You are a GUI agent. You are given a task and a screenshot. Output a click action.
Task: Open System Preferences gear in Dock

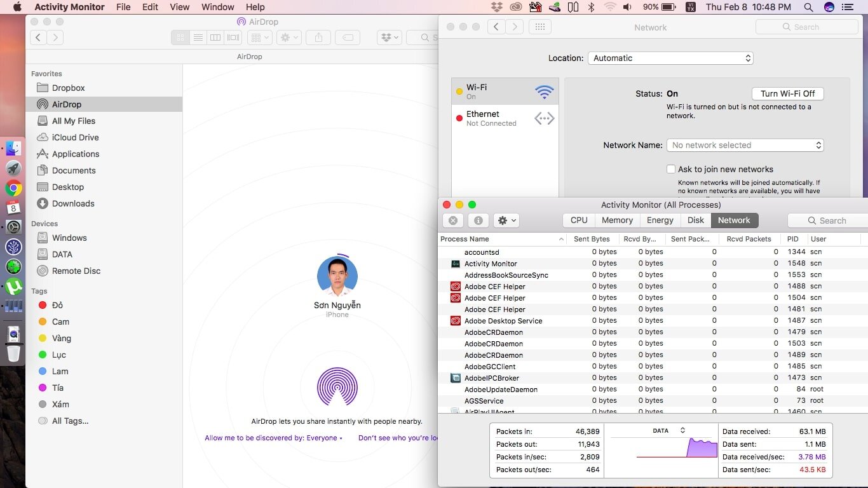coord(13,227)
